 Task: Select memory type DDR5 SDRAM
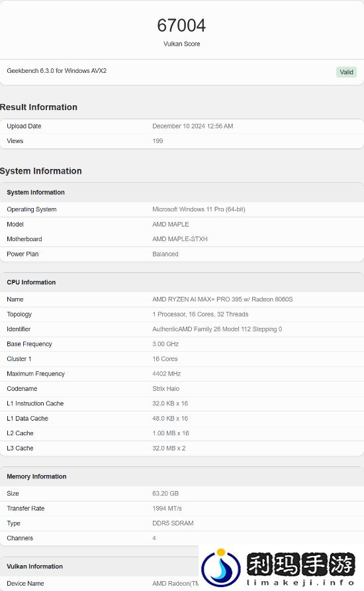point(173,523)
